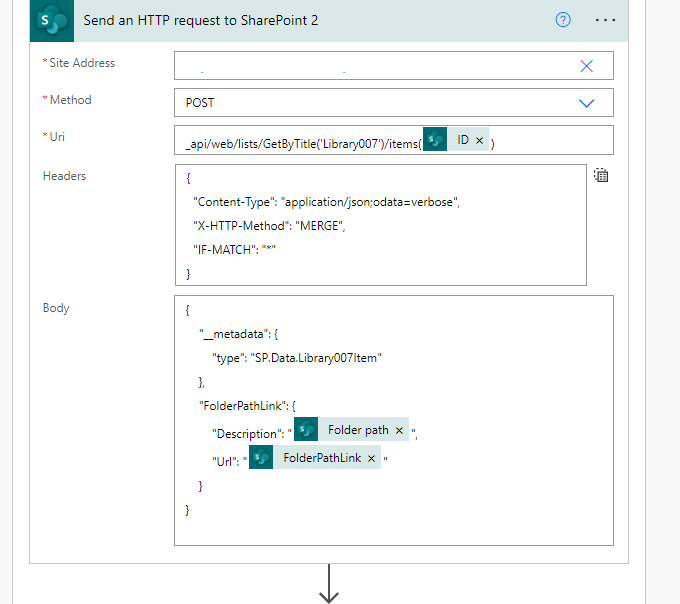Clear the Site Address value with X

click(x=586, y=66)
